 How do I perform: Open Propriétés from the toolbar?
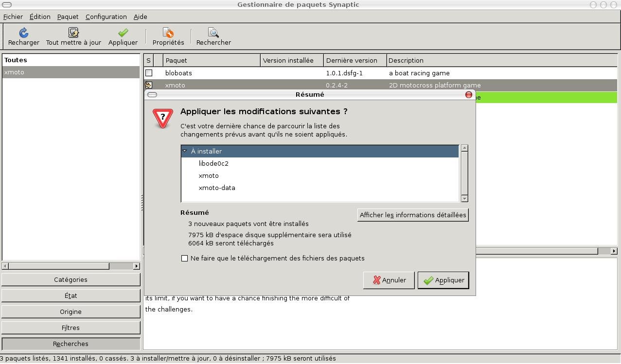tap(168, 36)
